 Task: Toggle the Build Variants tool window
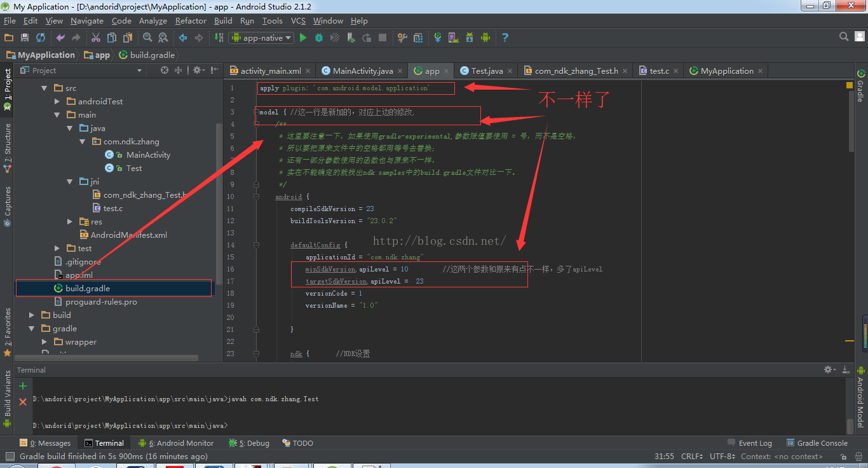point(8,397)
